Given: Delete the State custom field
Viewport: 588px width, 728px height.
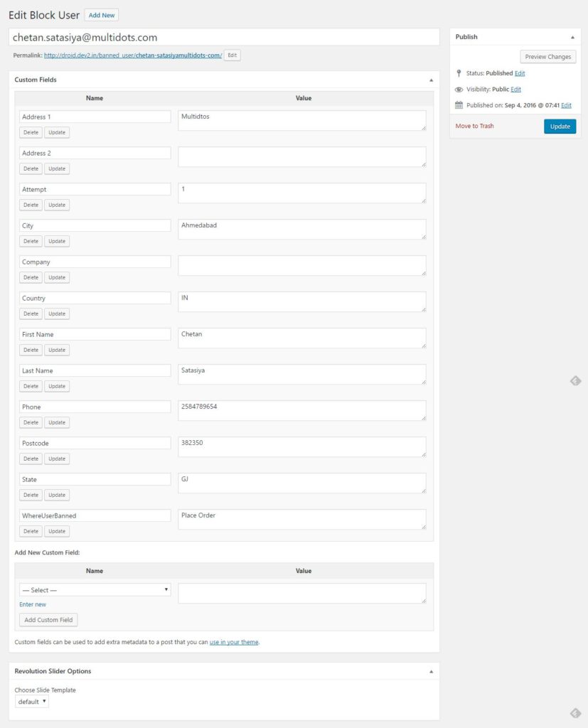Looking at the screenshot, I should 31,495.
